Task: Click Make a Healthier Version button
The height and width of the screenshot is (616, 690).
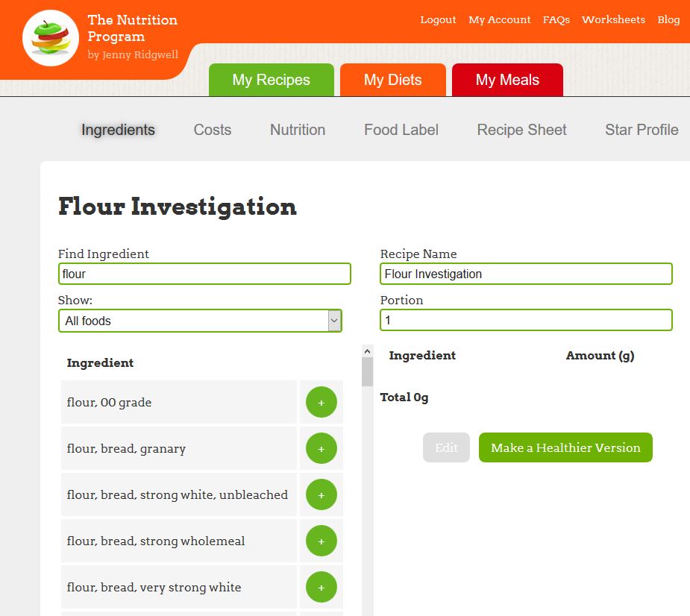Action: pos(565,447)
